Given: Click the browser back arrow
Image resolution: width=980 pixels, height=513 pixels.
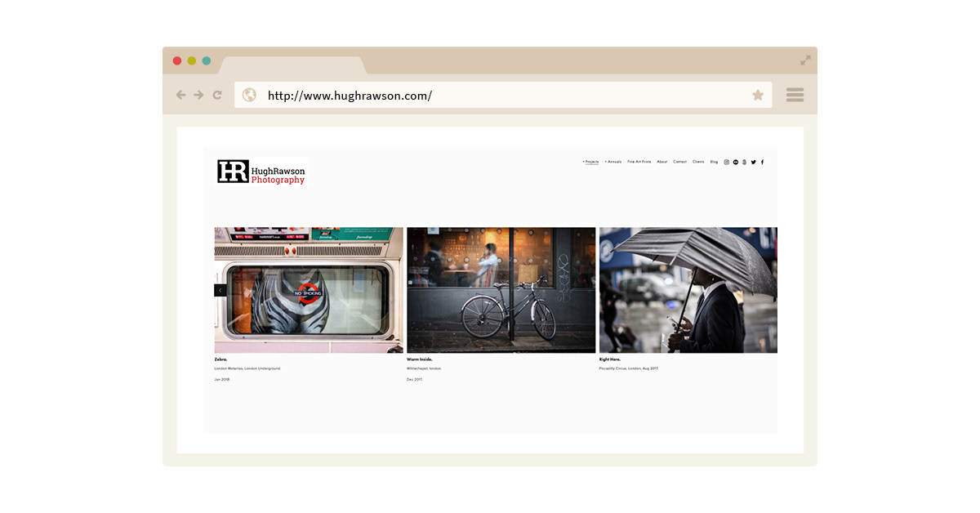Looking at the screenshot, I should (x=181, y=95).
